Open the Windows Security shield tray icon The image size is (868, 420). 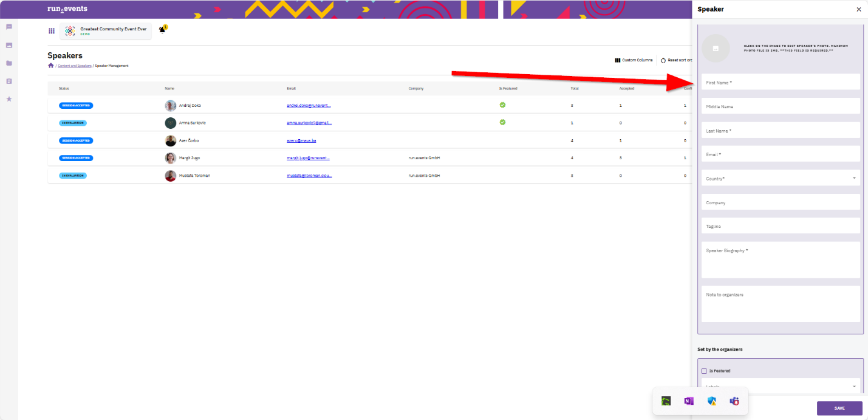pos(712,401)
